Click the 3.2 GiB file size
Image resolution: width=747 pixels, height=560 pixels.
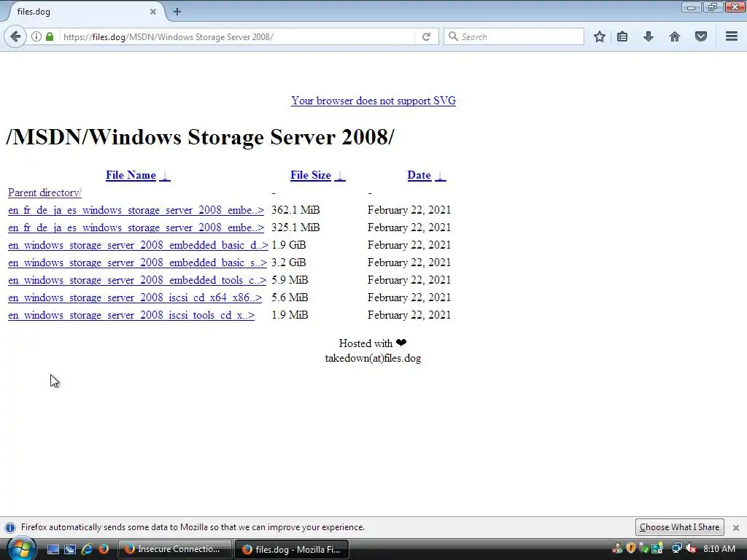[x=289, y=262]
